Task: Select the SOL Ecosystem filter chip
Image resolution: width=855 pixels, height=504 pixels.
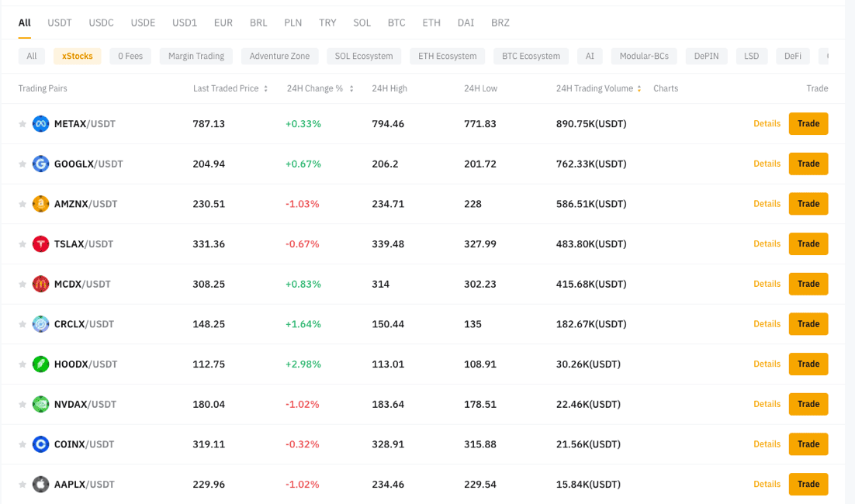Action: (364, 56)
